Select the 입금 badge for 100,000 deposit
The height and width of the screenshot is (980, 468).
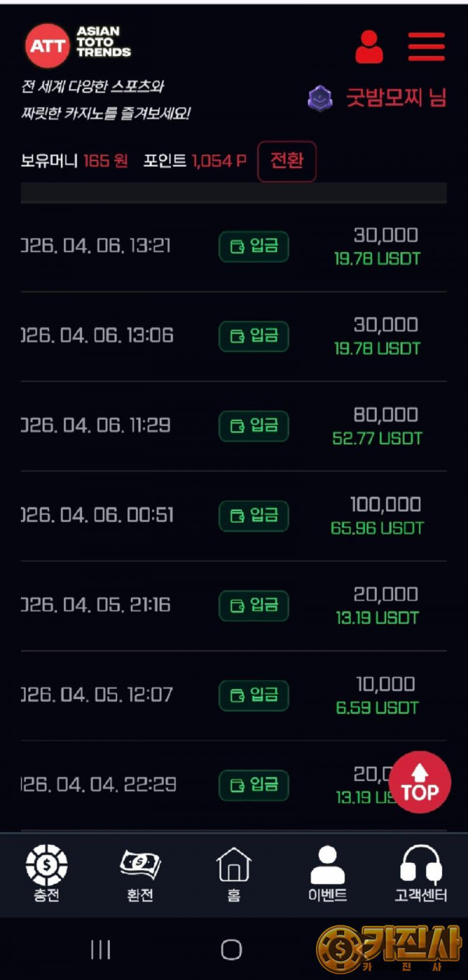(253, 516)
